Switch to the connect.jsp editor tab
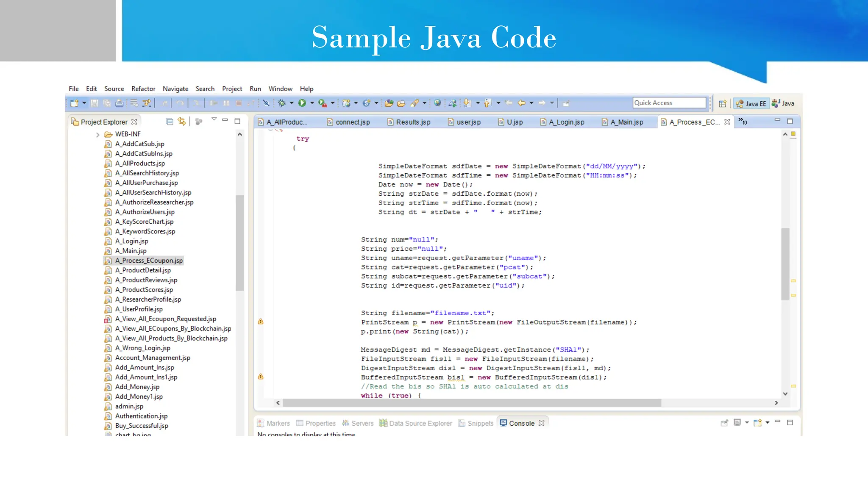The height and width of the screenshot is (488, 868). (348, 122)
